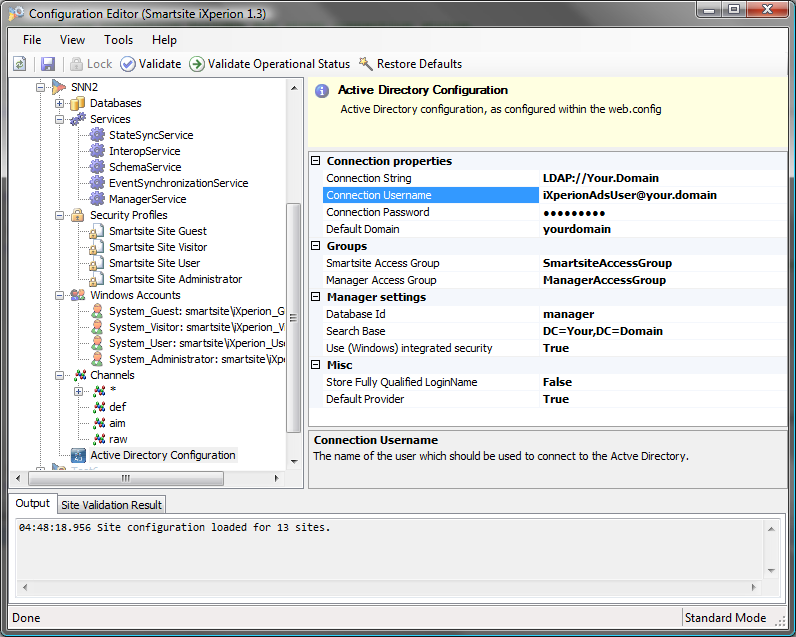Collapse the SNN2 tree node

41,87
